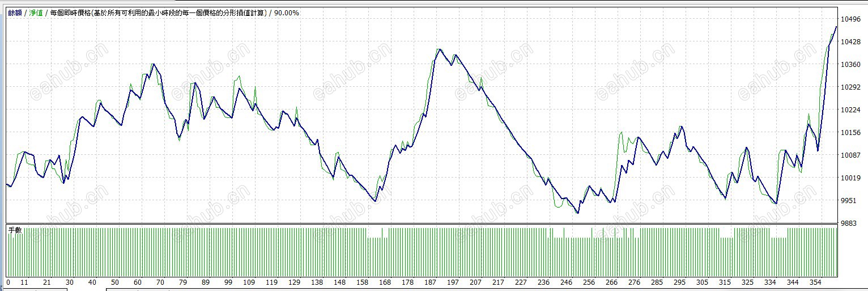Click the 10360 value on the price axis
Screen dimensions: 868x291
[851, 65]
